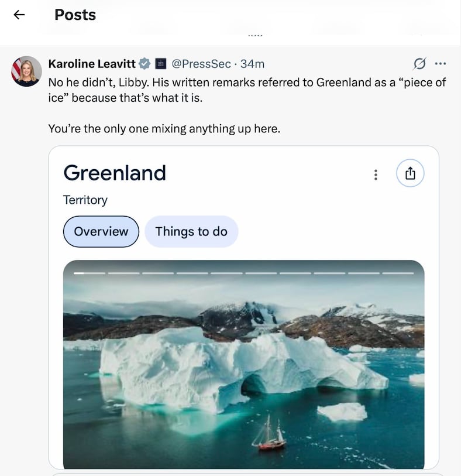The height and width of the screenshot is (476, 468).
Task: Open the post's horizontal three-dot menu
Action: coord(441,63)
